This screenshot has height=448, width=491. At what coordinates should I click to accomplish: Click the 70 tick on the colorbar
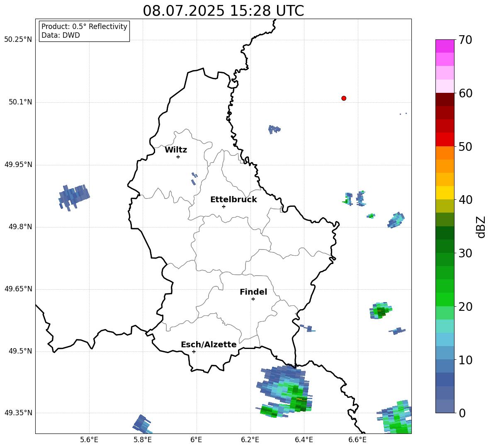465,40
